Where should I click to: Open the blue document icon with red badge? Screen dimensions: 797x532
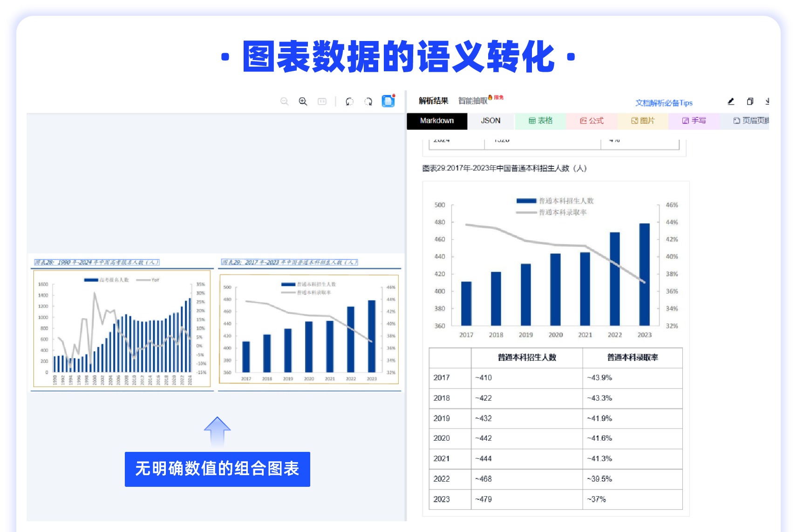pos(388,101)
